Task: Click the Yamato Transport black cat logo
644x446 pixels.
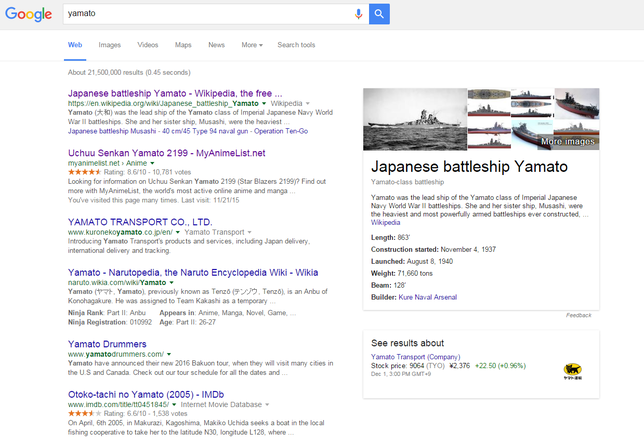Action: point(572,371)
